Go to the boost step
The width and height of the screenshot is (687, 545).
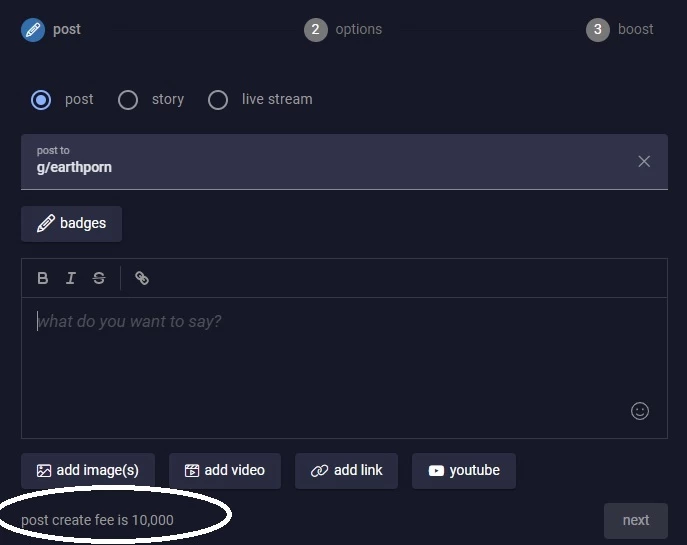[635, 29]
